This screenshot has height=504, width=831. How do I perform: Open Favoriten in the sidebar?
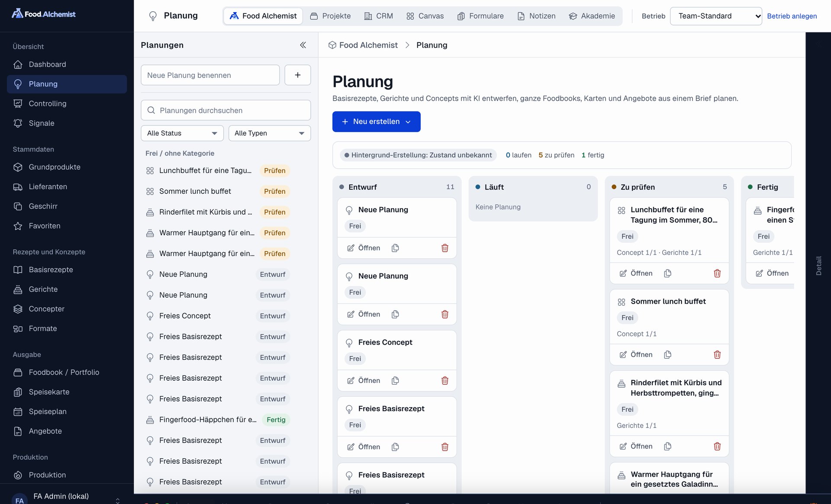coord(67,226)
